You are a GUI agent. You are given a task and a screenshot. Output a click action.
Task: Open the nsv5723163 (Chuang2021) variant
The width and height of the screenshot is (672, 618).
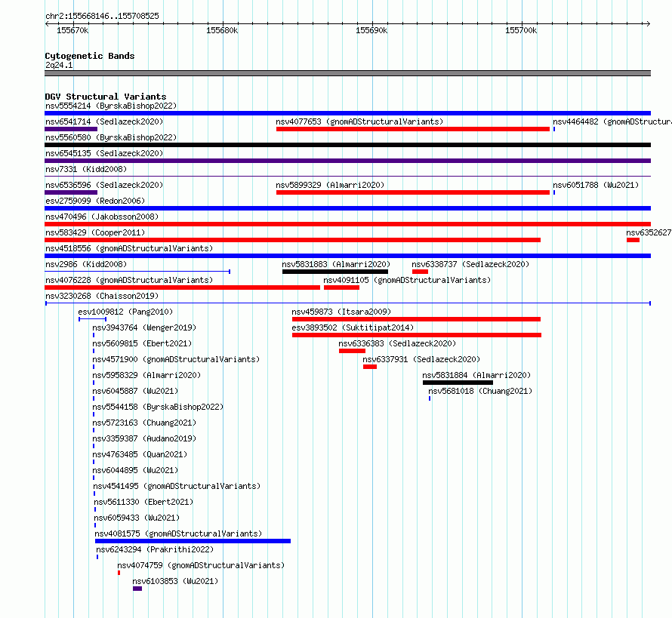144,423
